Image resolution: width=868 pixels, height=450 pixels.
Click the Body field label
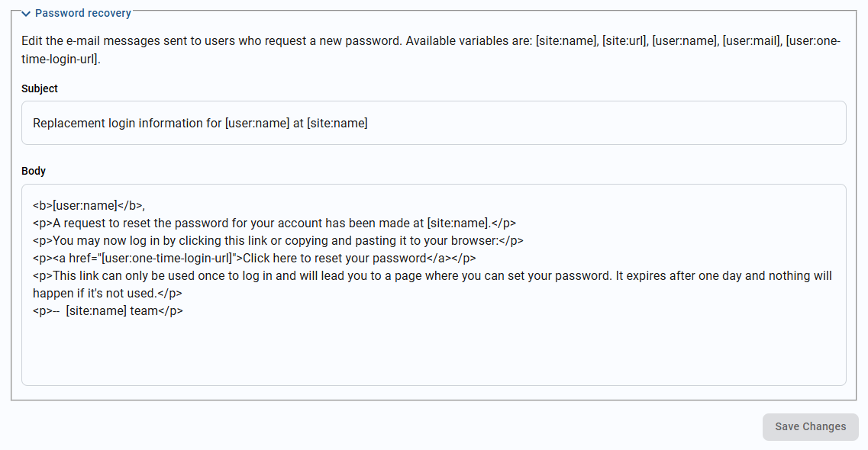tap(34, 171)
